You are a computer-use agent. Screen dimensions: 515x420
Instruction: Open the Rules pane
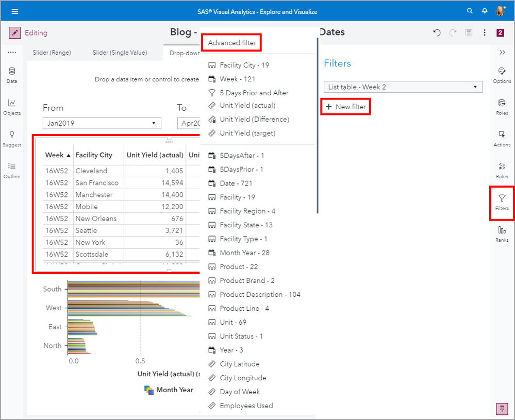(502, 170)
